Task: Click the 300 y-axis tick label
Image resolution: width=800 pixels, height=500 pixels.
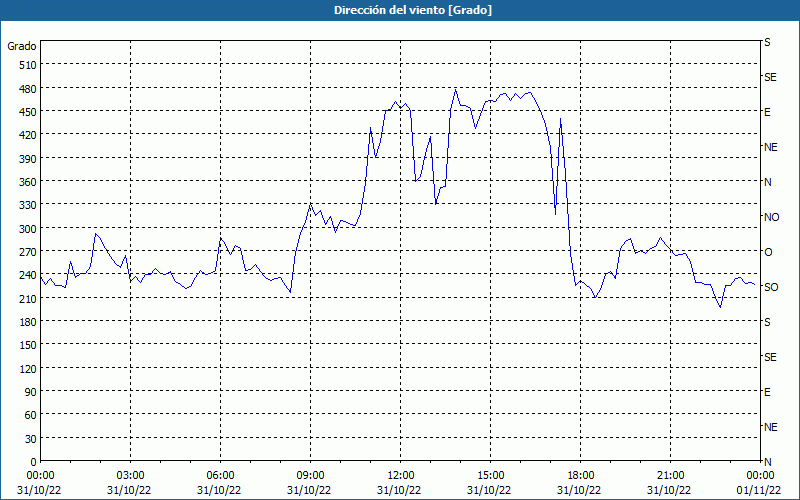Action: tap(28, 229)
